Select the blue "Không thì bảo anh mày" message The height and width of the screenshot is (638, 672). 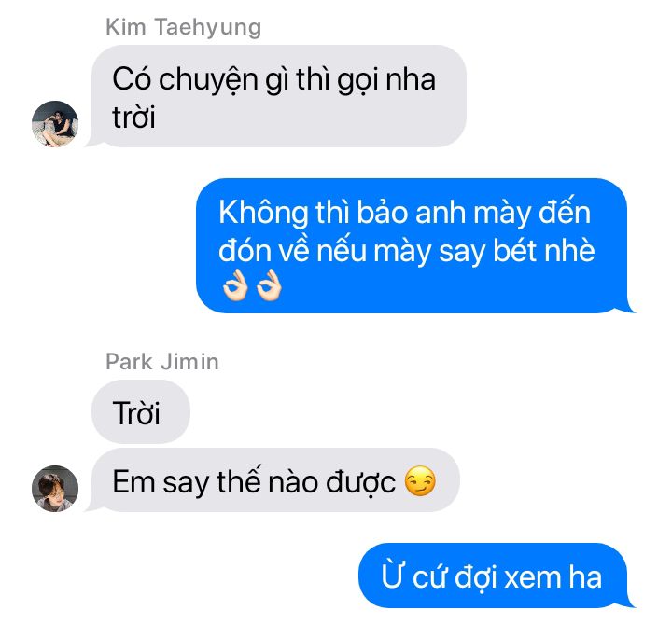tap(412, 245)
